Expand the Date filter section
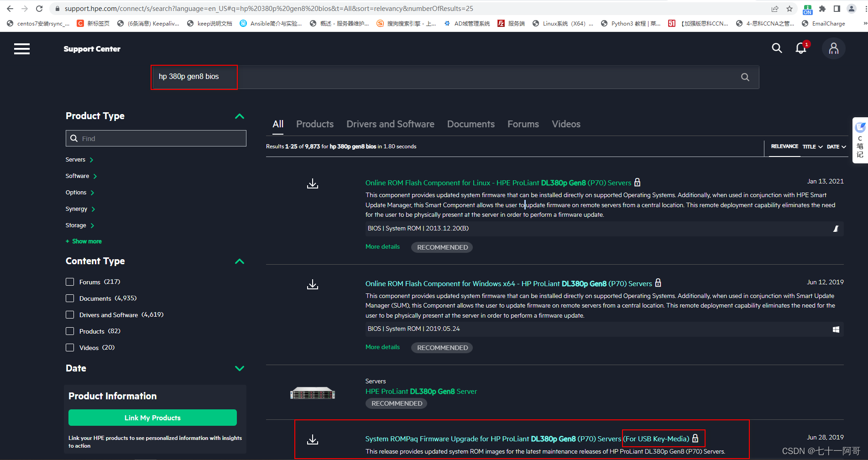This screenshot has width=868, height=460. point(240,368)
